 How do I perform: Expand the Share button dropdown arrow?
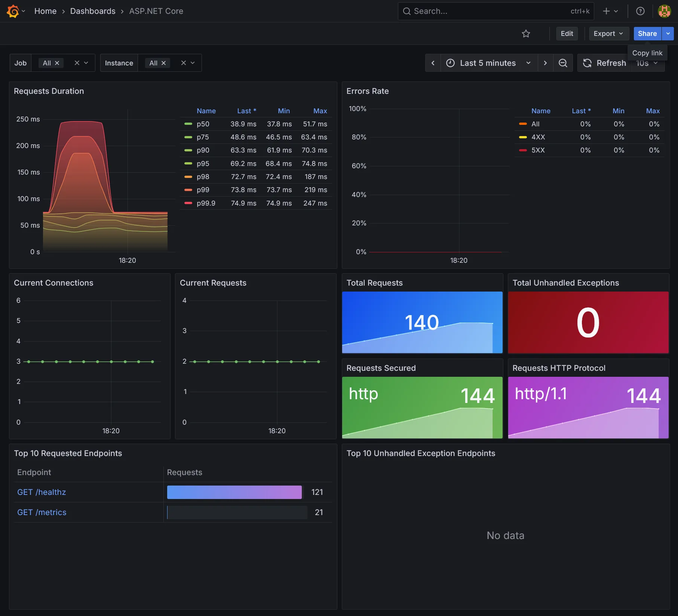pos(668,33)
